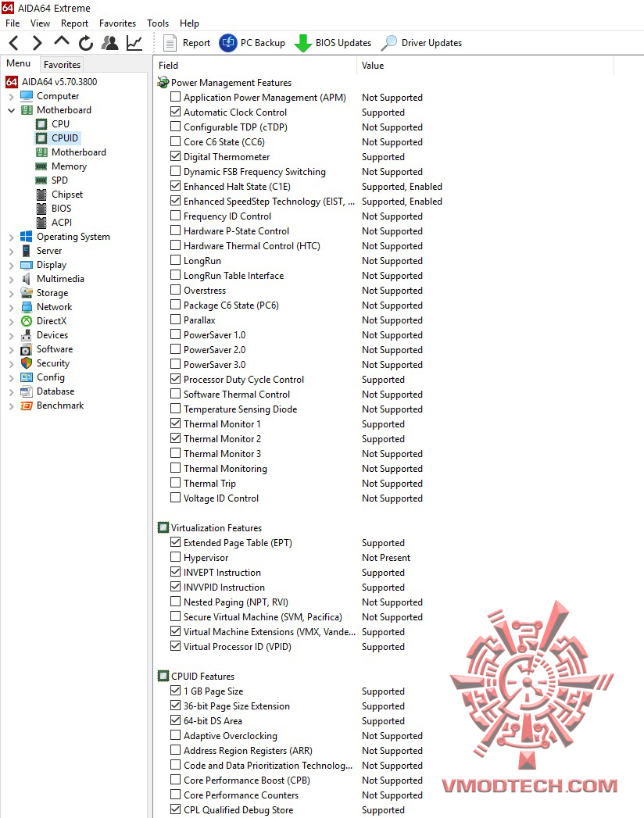The height and width of the screenshot is (818, 644).
Task: Click the Operating System Windows logo icon
Action: point(26,237)
